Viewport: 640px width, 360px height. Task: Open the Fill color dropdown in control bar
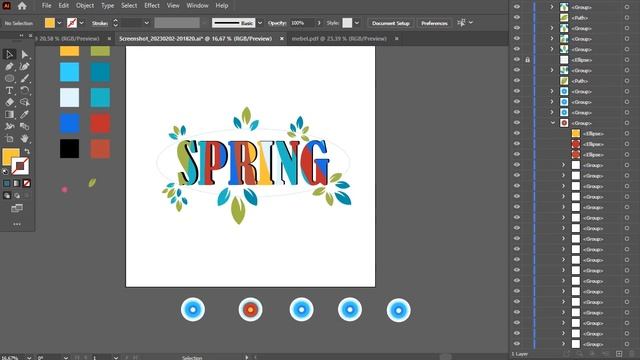click(59, 23)
